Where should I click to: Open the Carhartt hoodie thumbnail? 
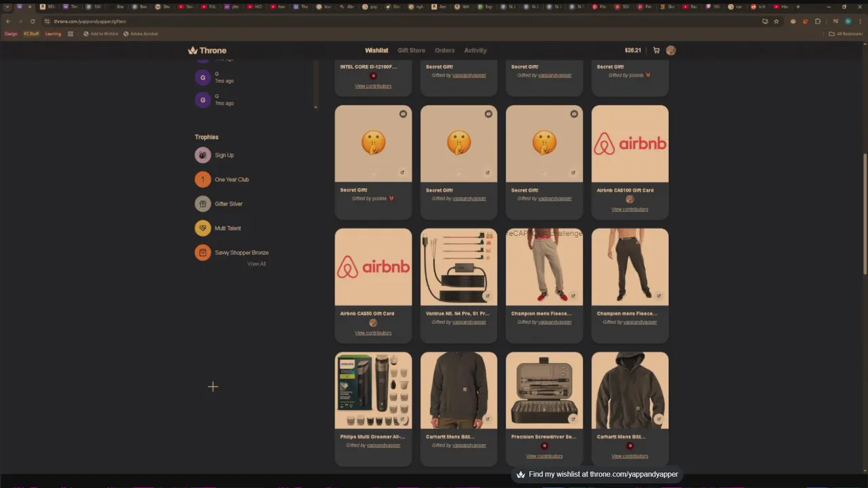(x=629, y=390)
